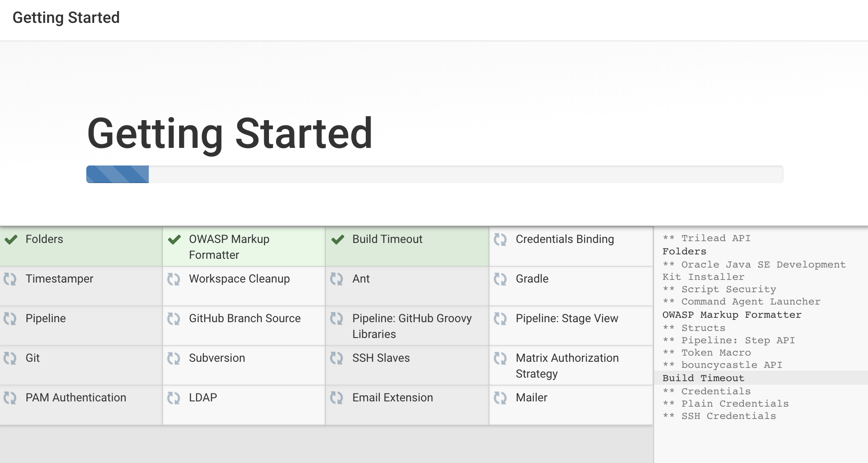The width and height of the screenshot is (868, 463).
Task: Click the Trilead API log entry
Action: 707,238
